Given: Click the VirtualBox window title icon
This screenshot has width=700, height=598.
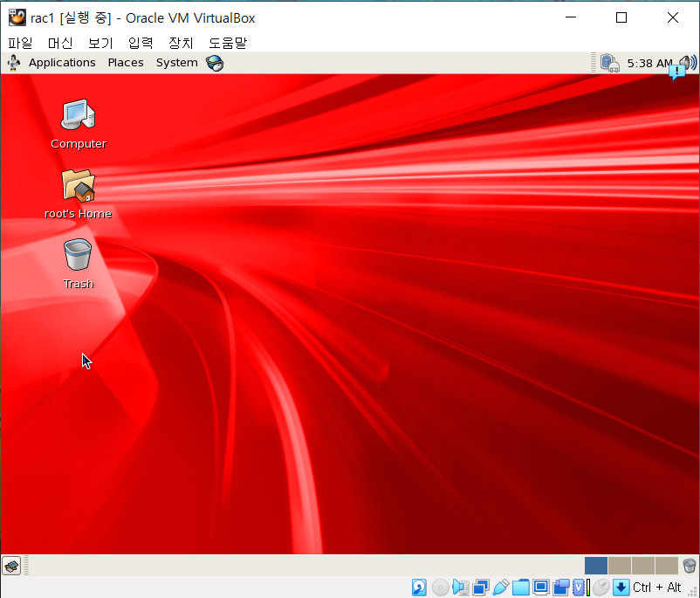Looking at the screenshot, I should point(17,17).
